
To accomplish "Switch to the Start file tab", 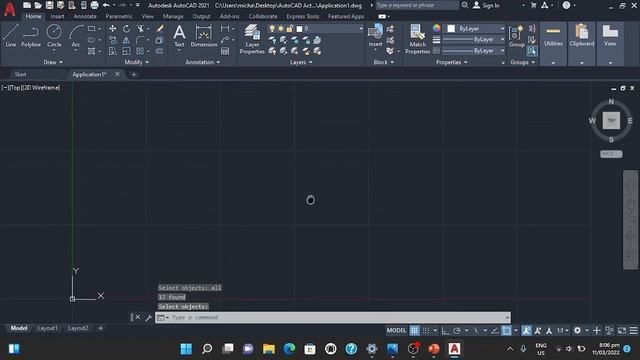I will (20, 74).
